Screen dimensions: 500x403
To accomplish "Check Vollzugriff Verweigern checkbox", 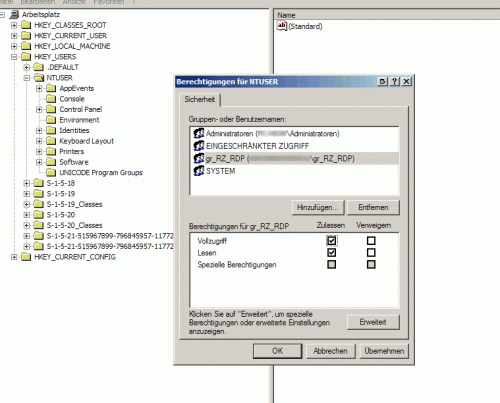I will [x=371, y=240].
